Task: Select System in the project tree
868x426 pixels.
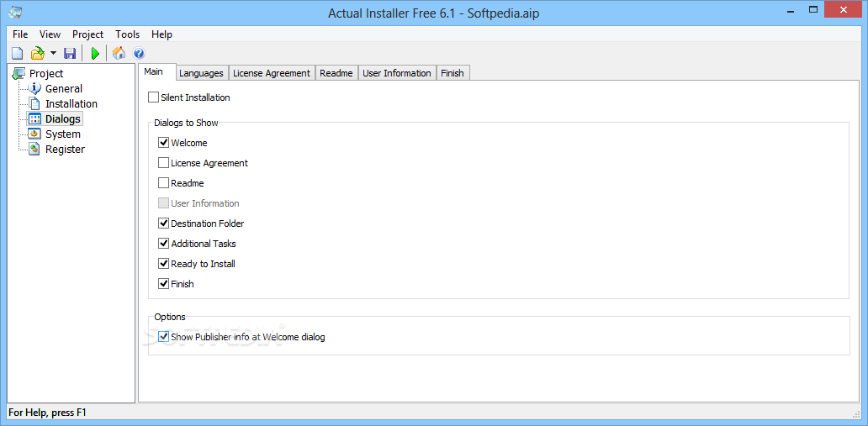Action: tap(62, 134)
